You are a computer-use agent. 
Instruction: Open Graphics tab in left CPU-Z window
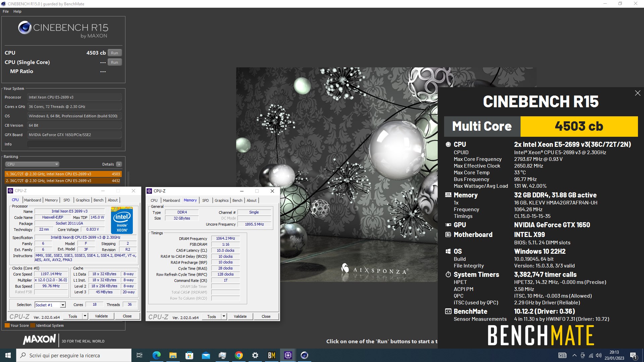83,200
